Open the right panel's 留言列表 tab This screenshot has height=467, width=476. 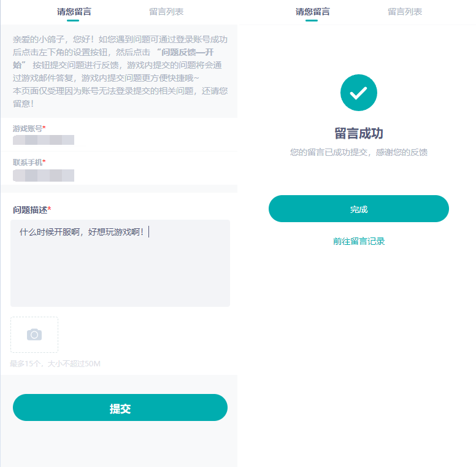(405, 12)
